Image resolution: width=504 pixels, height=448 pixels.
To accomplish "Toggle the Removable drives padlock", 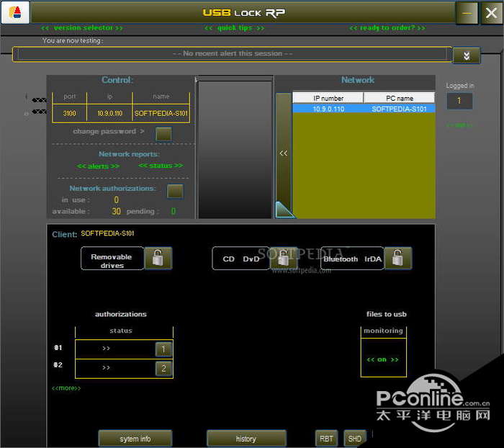I will (158, 258).
